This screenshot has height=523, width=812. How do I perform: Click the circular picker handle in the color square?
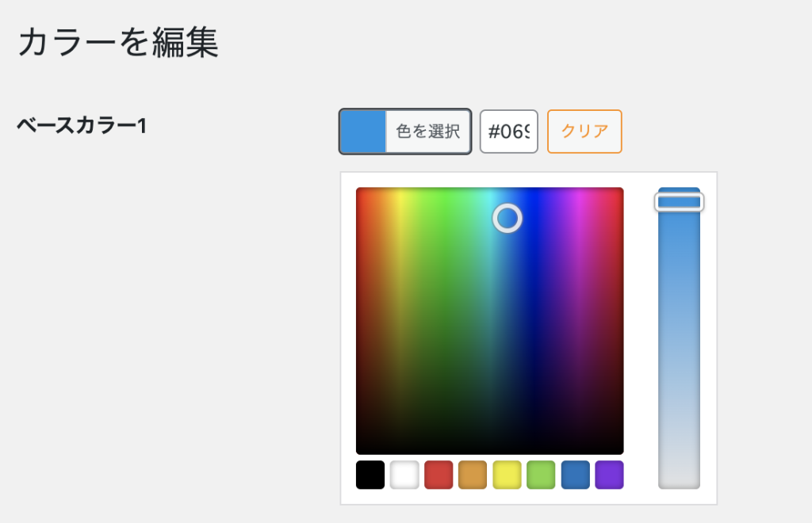(507, 218)
